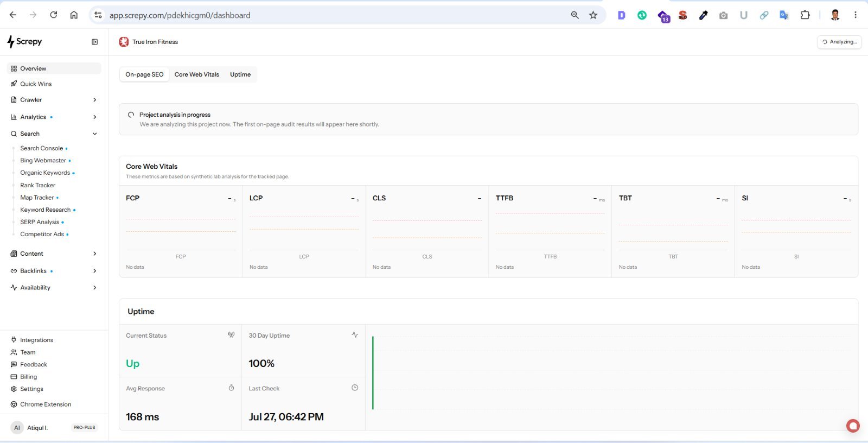
Task: Click the Search magnifier icon in sidebar
Action: (x=14, y=134)
